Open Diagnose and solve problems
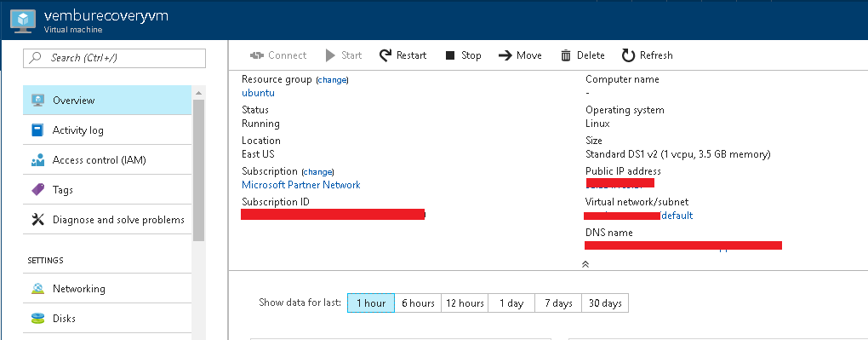The image size is (868, 340). 107,220
